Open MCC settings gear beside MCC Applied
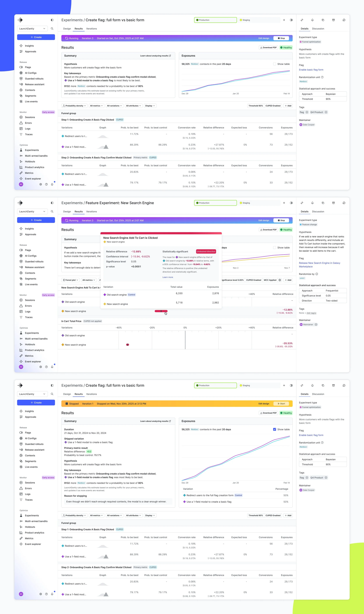Screen dimensions: 364x614 tap(280, 280)
